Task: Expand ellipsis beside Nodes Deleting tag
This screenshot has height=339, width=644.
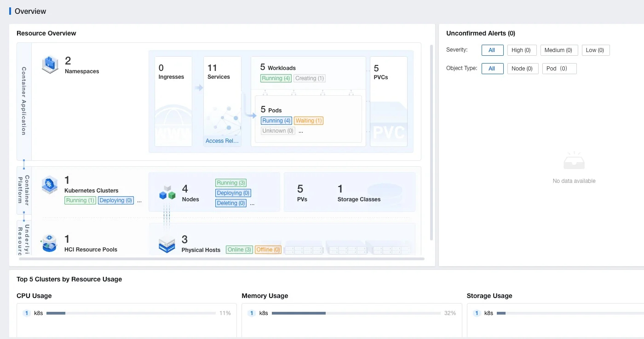Action: 252,203
